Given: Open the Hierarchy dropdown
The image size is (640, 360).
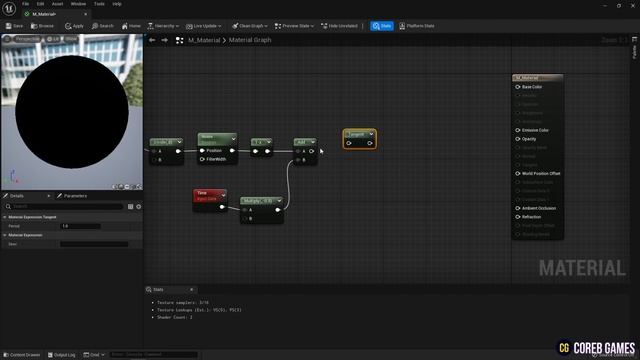Looking at the screenshot, I should tap(163, 26).
